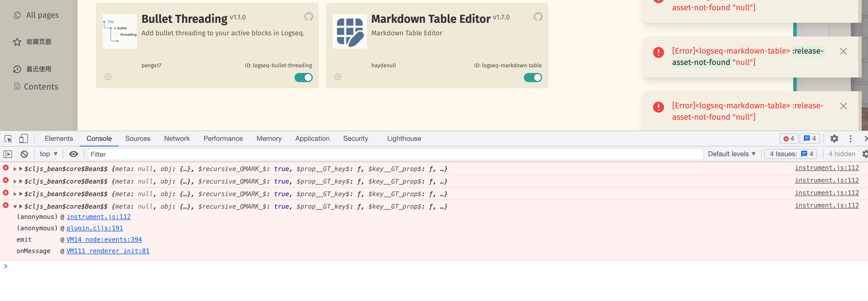Open Markdown Table Editor's GitHub icon

point(538,17)
